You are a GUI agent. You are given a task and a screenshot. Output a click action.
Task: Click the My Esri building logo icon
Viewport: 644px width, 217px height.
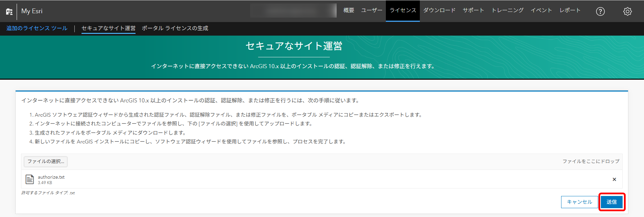pyautogui.click(x=9, y=12)
